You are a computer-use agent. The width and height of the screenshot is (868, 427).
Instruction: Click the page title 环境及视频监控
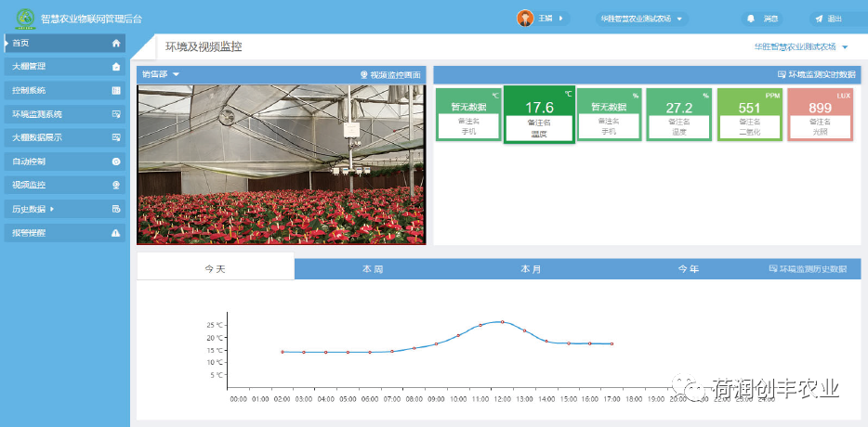(x=204, y=47)
